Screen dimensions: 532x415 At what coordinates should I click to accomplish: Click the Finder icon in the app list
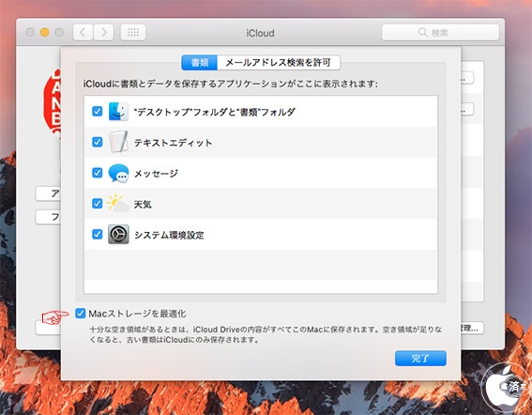(118, 112)
